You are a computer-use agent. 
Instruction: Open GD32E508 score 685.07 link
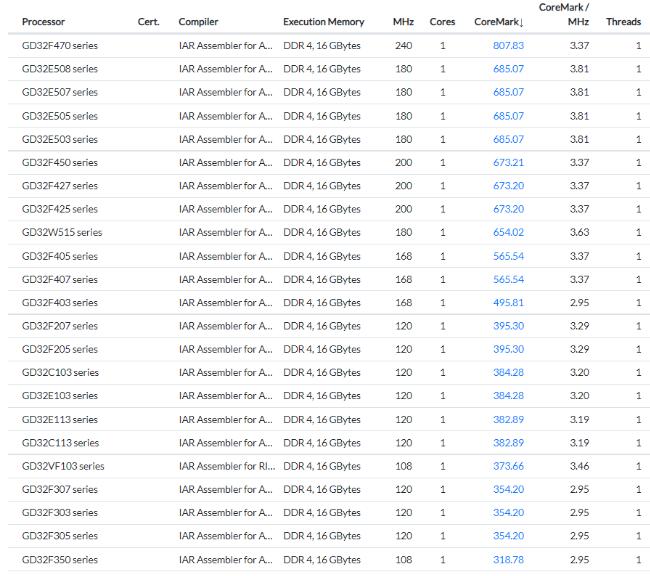point(508,69)
